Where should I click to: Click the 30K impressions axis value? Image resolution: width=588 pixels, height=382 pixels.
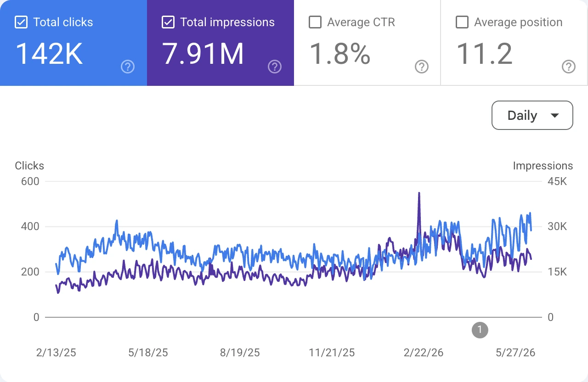pyautogui.click(x=558, y=226)
